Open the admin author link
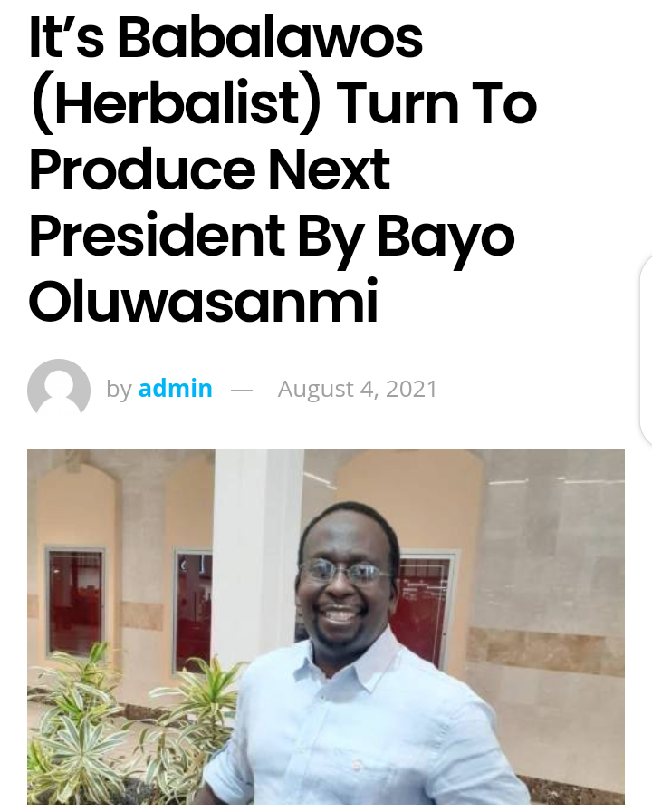 [x=176, y=389]
